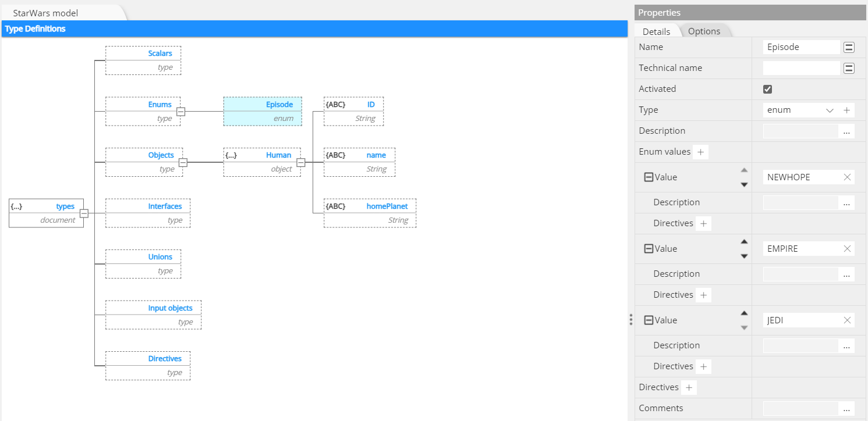The width and height of the screenshot is (868, 421).
Task: Add a directive to the EMPIRE value
Action: 704,295
